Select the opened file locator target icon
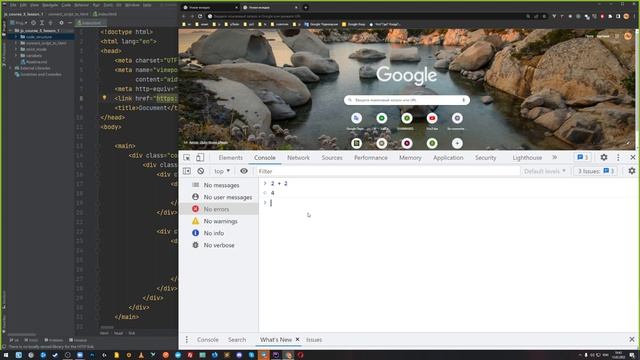This screenshot has height=360, width=640. (33, 23)
